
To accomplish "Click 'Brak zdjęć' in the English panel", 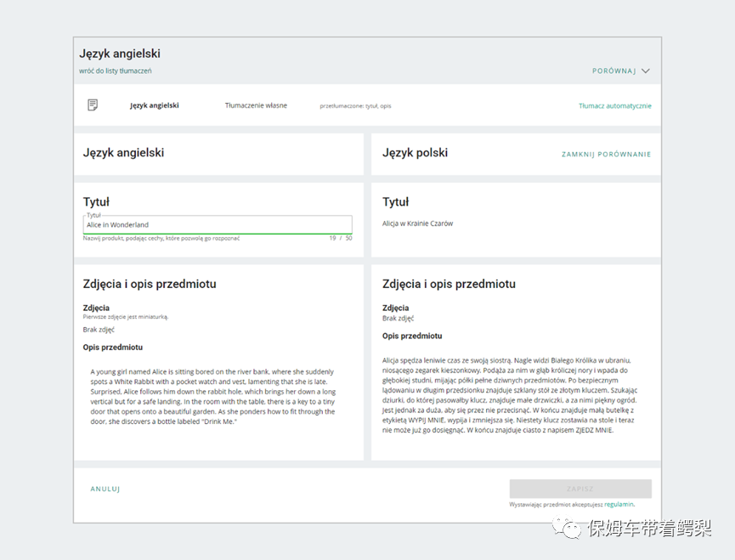I will click(99, 330).
